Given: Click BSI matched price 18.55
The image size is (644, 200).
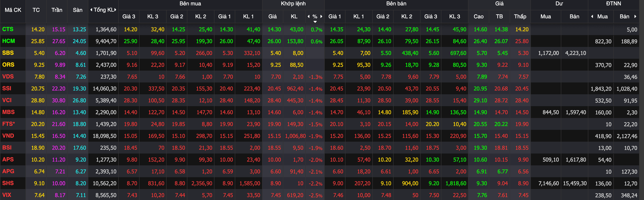Looking at the screenshot, I should tap(274, 148).
